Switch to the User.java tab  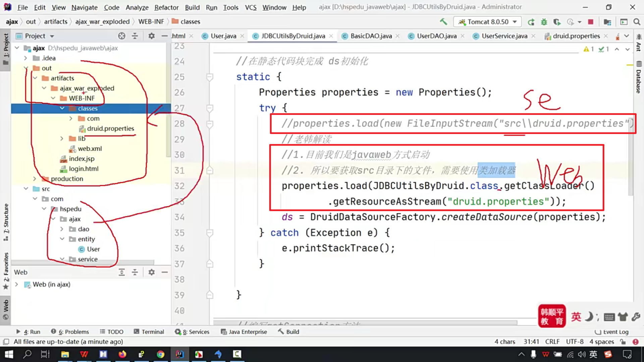223,36
